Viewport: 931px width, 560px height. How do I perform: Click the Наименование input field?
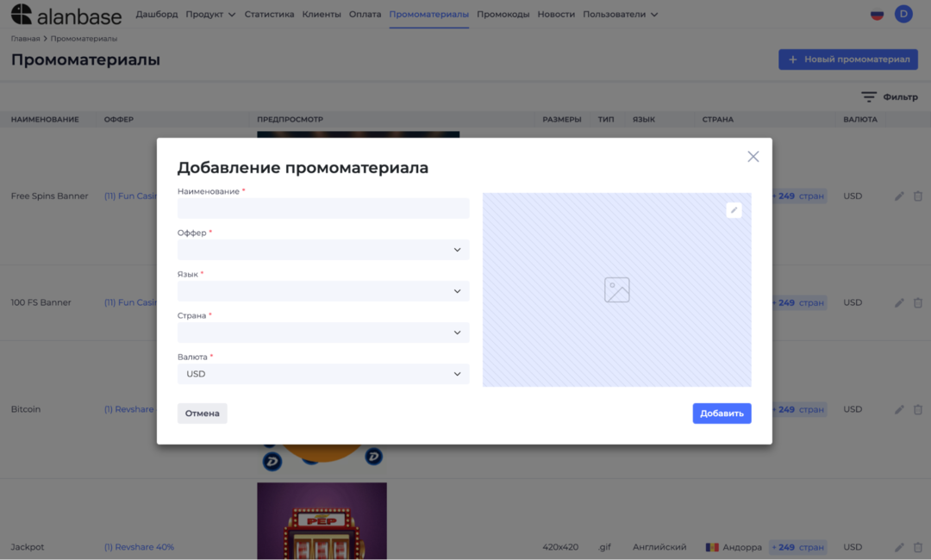coord(322,208)
